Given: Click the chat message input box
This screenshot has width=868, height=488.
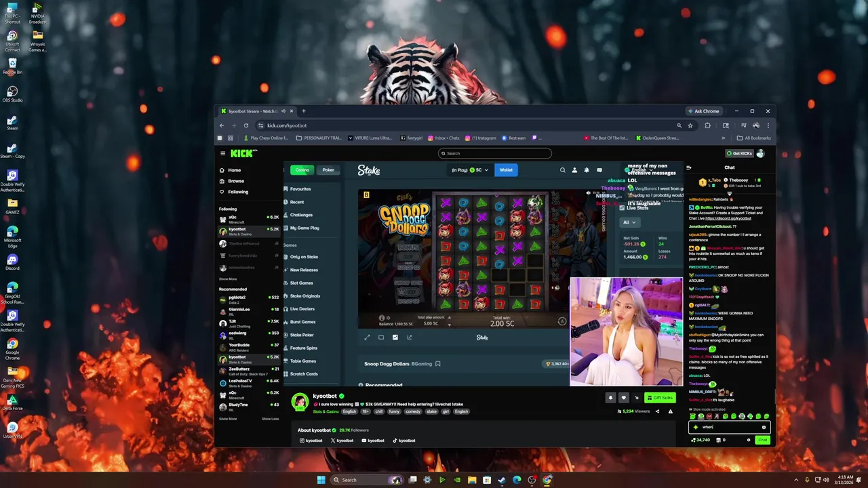Looking at the screenshot, I should [730, 427].
